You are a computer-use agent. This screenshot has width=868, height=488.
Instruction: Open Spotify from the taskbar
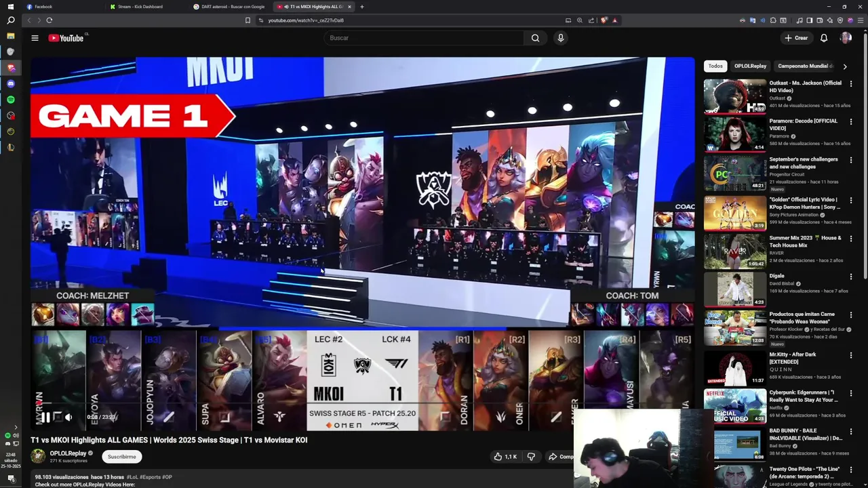[x=10, y=100]
